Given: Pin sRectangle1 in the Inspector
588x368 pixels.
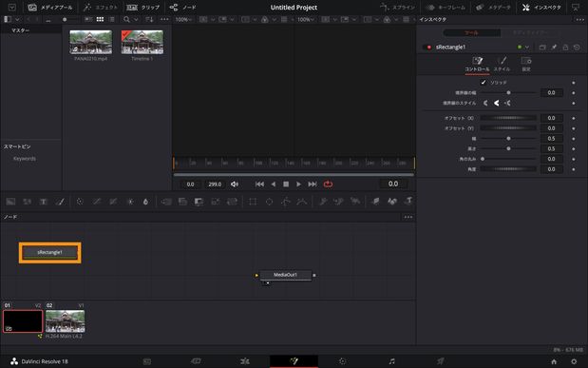Looking at the screenshot, I should 554,47.
